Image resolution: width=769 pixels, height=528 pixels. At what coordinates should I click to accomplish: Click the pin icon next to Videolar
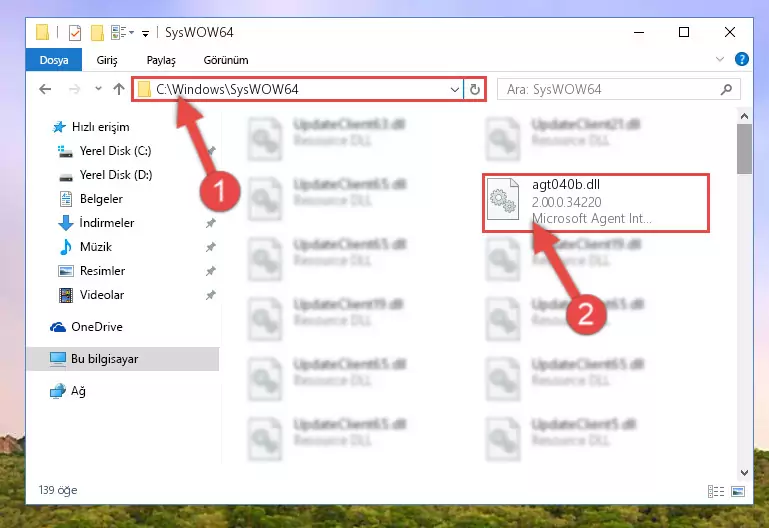210,295
